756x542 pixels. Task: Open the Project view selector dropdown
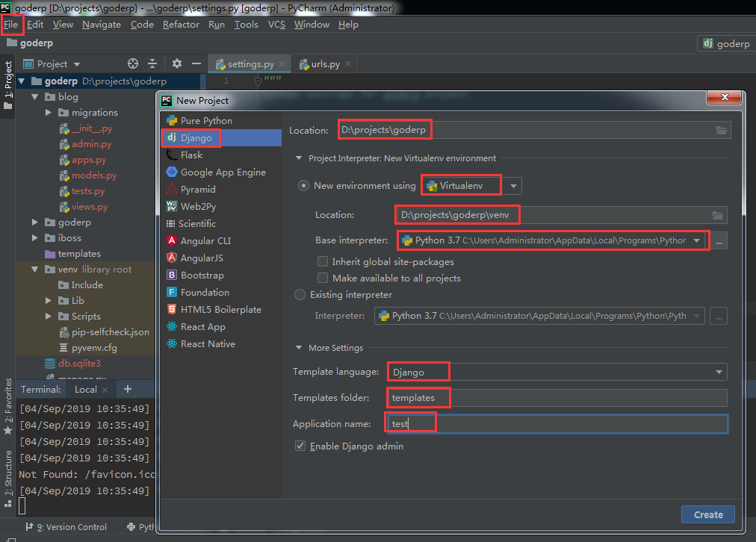tap(52, 63)
